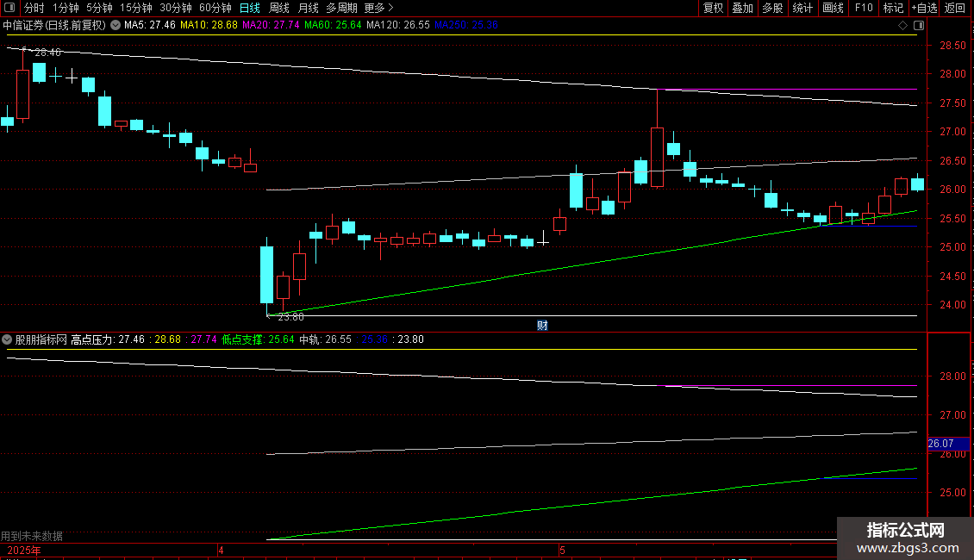This screenshot has height=560, width=974.
Task: Select the 60分钟 period
Action: pyautogui.click(x=215, y=8)
